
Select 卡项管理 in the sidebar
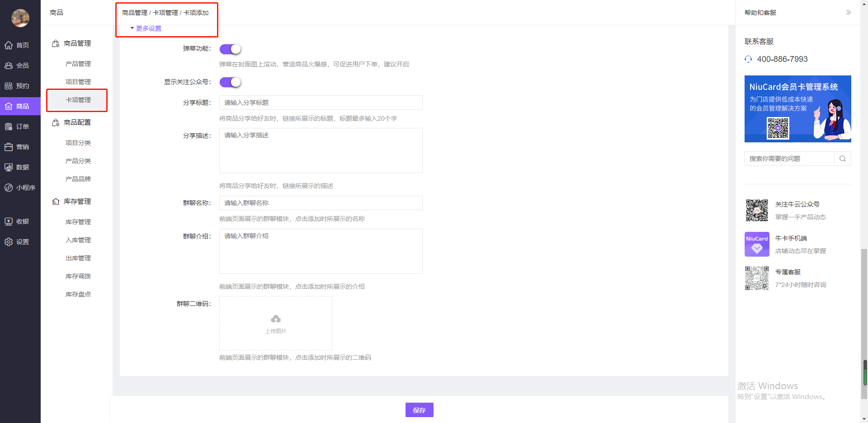pos(78,100)
